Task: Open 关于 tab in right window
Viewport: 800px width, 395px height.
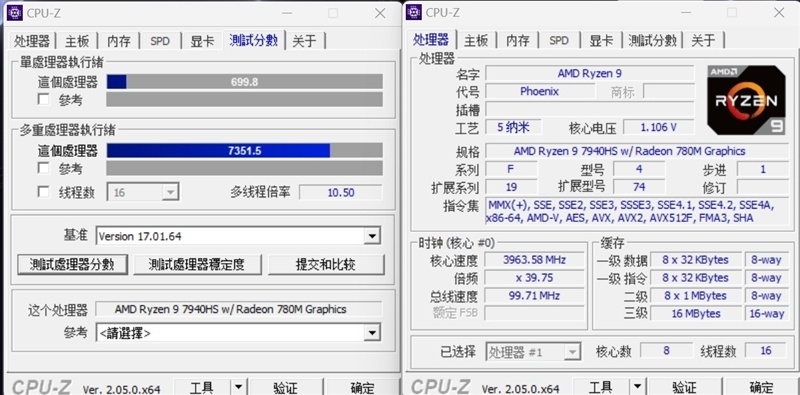Action: [x=704, y=41]
